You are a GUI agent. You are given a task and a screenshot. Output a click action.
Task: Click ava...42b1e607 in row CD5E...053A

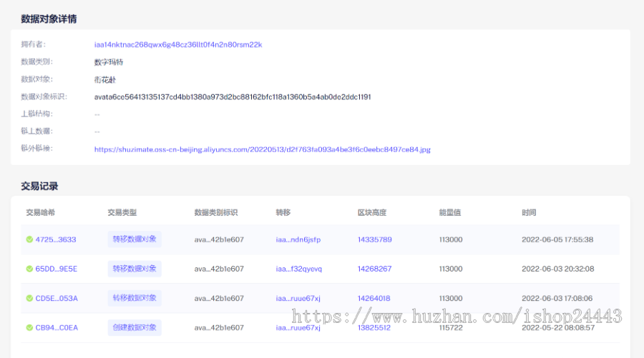click(219, 299)
